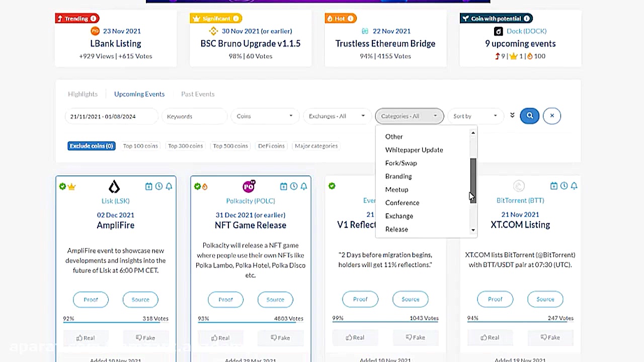Image resolution: width=644 pixels, height=362 pixels.
Task: Clear filters with the X button
Action: (552, 116)
